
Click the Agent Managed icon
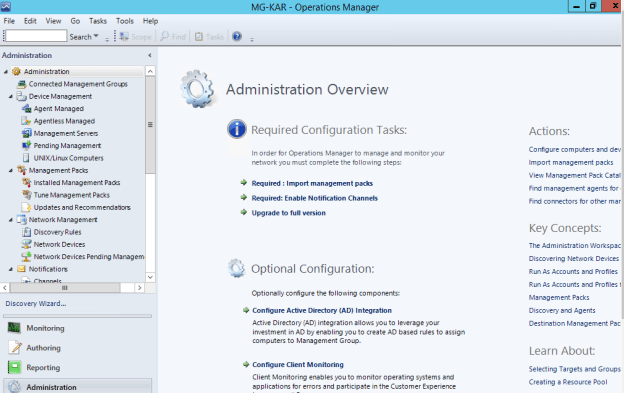[26, 109]
